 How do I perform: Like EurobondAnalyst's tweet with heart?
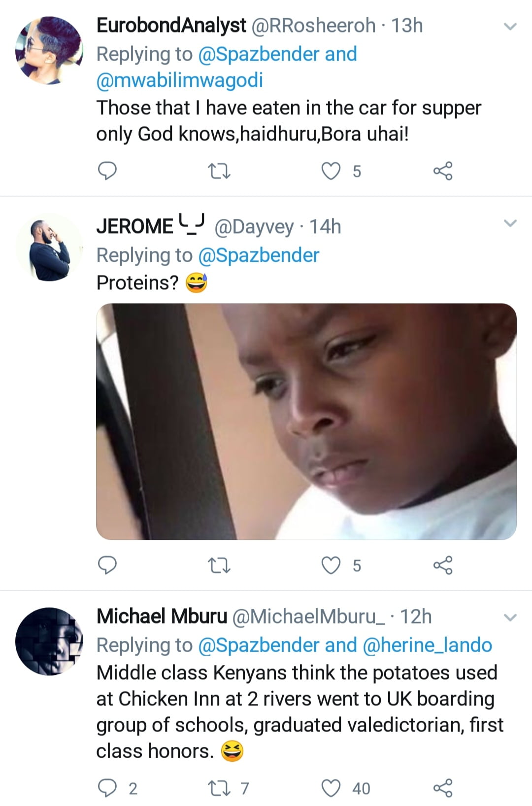point(331,171)
